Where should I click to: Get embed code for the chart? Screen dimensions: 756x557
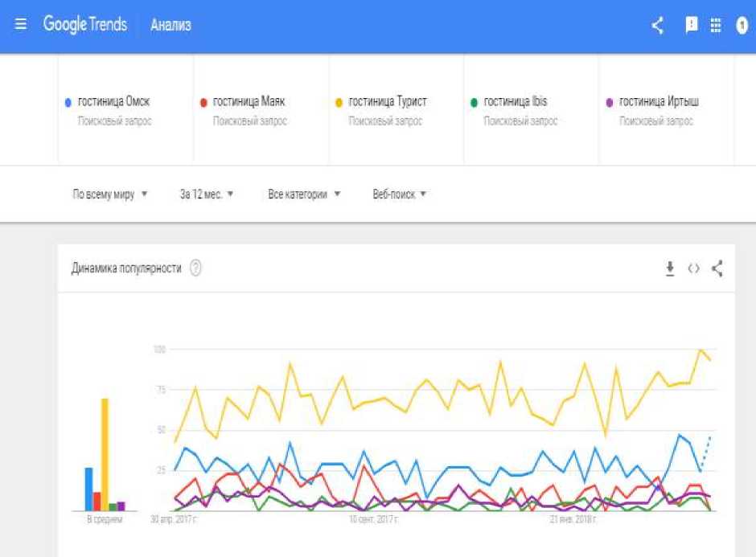693,269
